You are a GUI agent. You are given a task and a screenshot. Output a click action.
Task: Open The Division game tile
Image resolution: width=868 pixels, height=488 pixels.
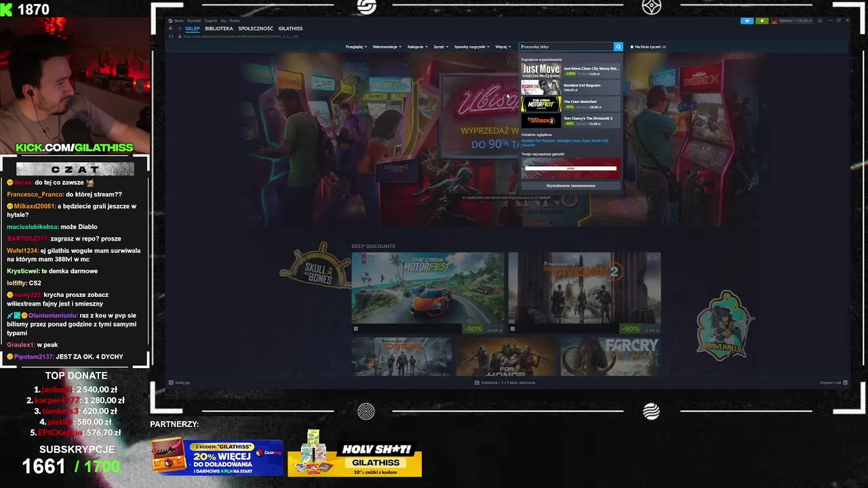(402, 357)
